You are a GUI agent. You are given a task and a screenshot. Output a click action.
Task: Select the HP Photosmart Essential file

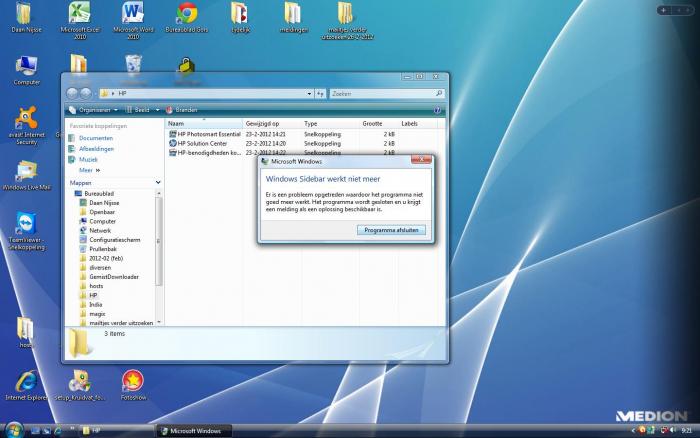click(x=205, y=134)
